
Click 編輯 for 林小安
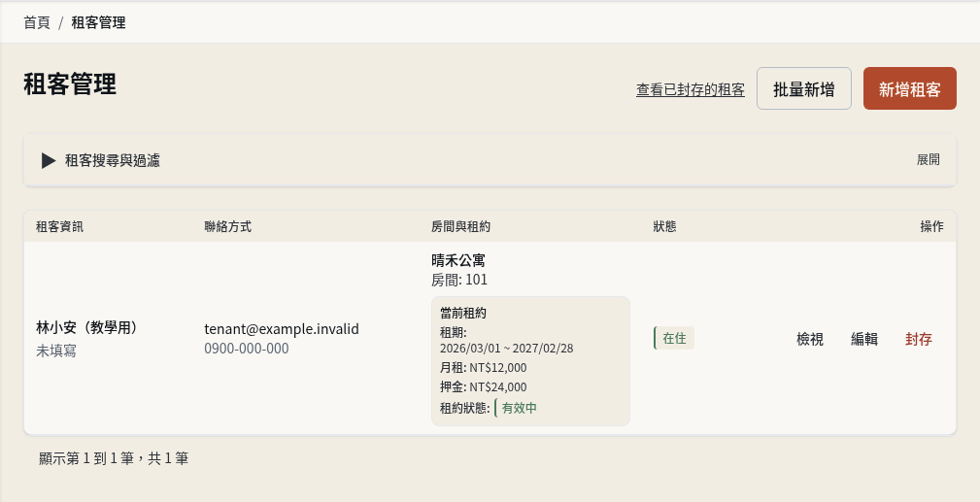864,339
